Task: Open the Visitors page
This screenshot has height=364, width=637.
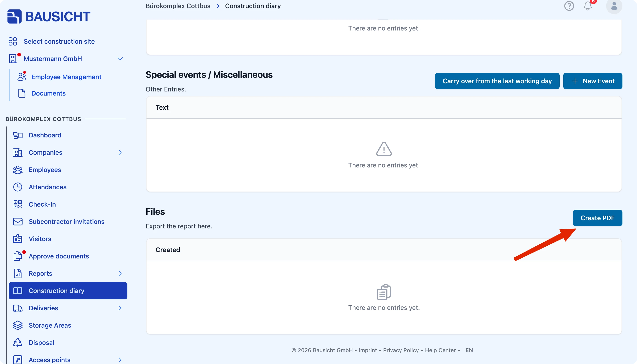Action: 40,239
